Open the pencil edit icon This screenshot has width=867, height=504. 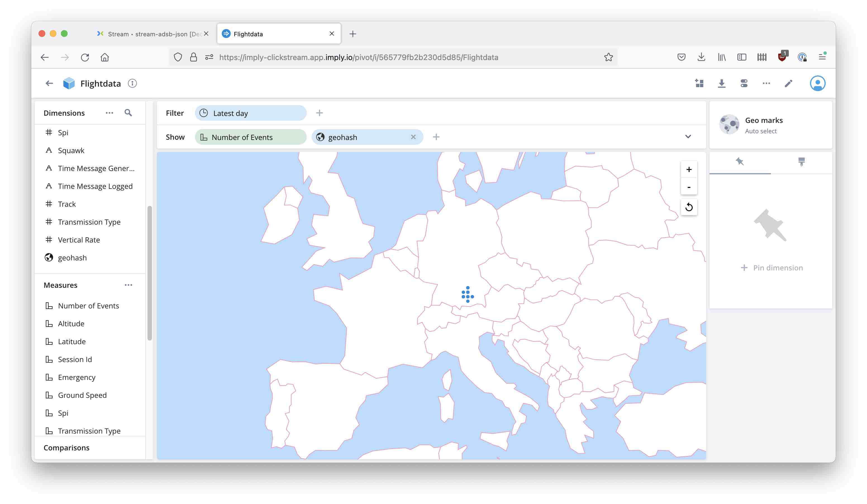coord(788,83)
